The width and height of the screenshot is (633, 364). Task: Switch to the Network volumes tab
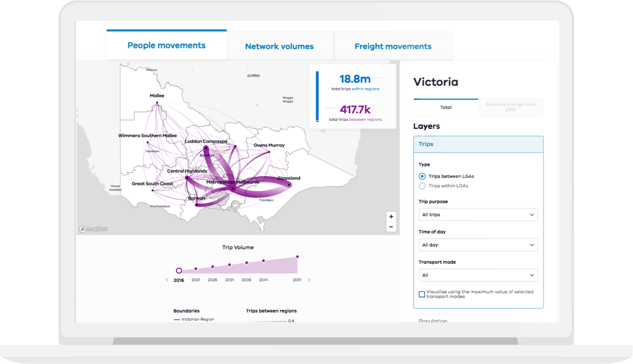pyautogui.click(x=279, y=46)
